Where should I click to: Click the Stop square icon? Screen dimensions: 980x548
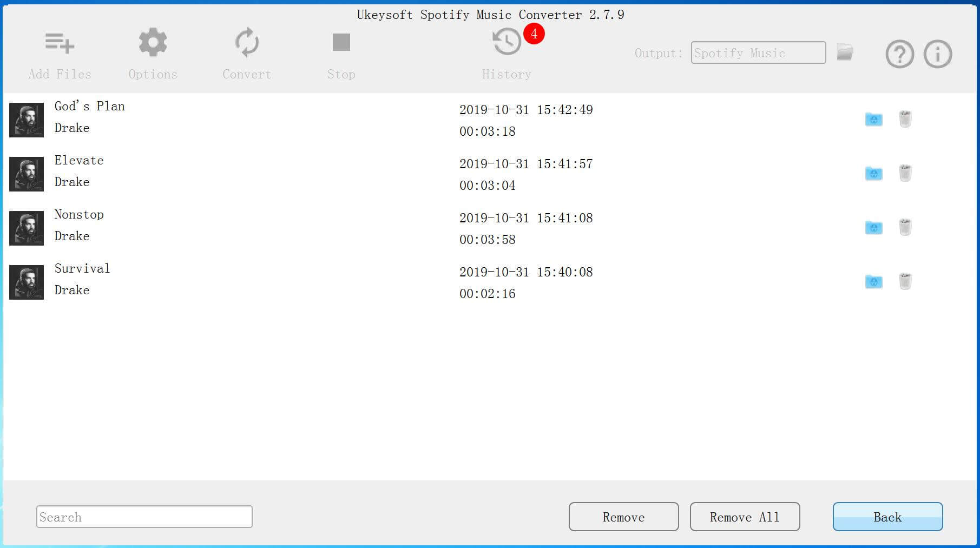341,42
